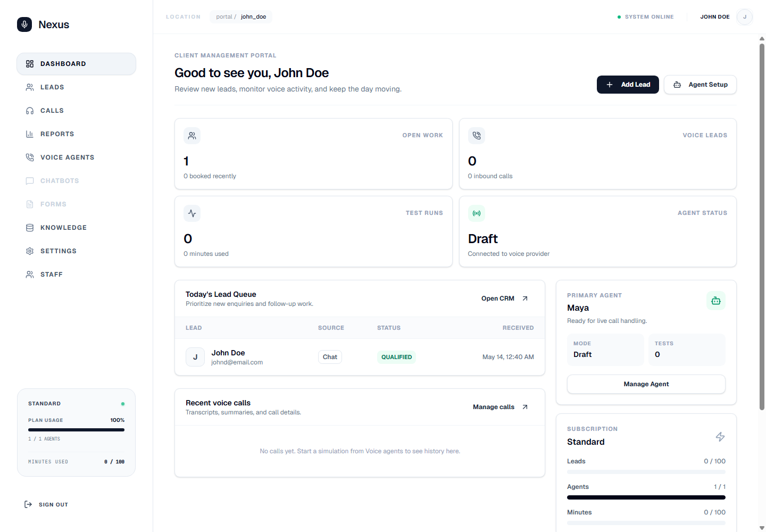Click the Maya primary agent name
Screen dimensions: 766x532
pos(578,308)
